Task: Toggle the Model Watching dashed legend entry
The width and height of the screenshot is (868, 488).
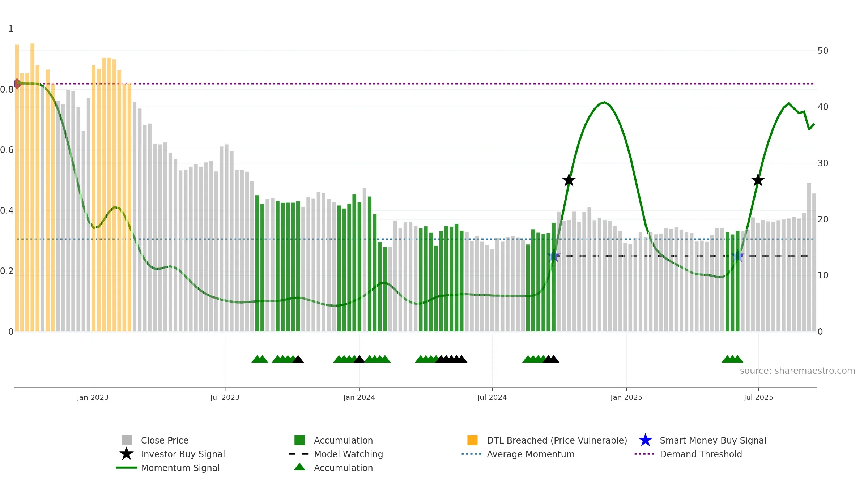Action: pos(336,454)
